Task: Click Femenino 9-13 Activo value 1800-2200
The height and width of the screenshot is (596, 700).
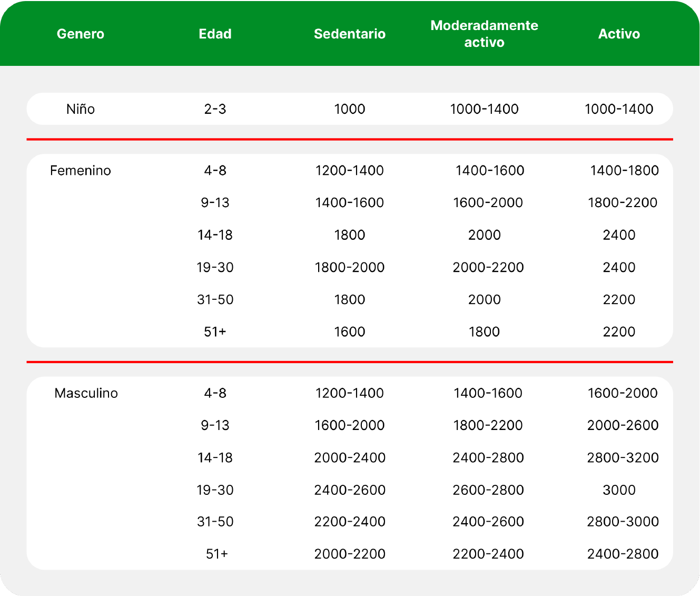Action: (623, 202)
